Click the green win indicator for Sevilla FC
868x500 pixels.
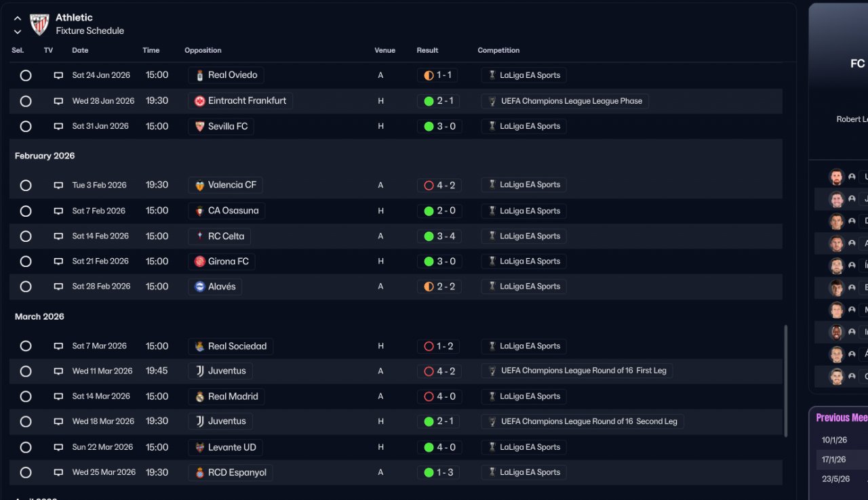pos(429,126)
